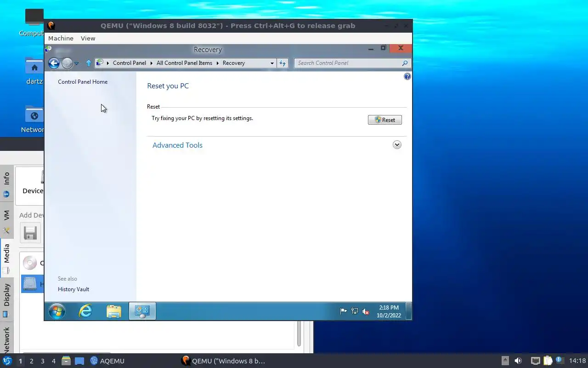Click the Windows Start orb

(57, 311)
